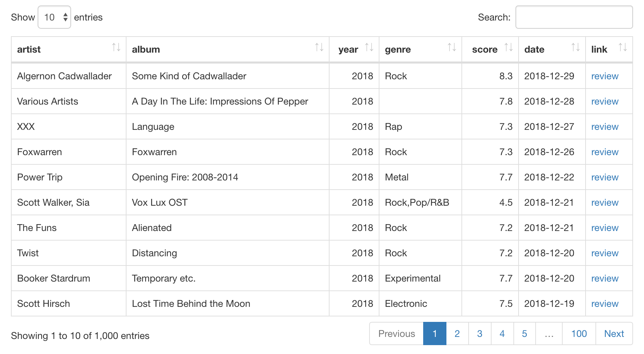Click the current page 1 button

[434, 334]
